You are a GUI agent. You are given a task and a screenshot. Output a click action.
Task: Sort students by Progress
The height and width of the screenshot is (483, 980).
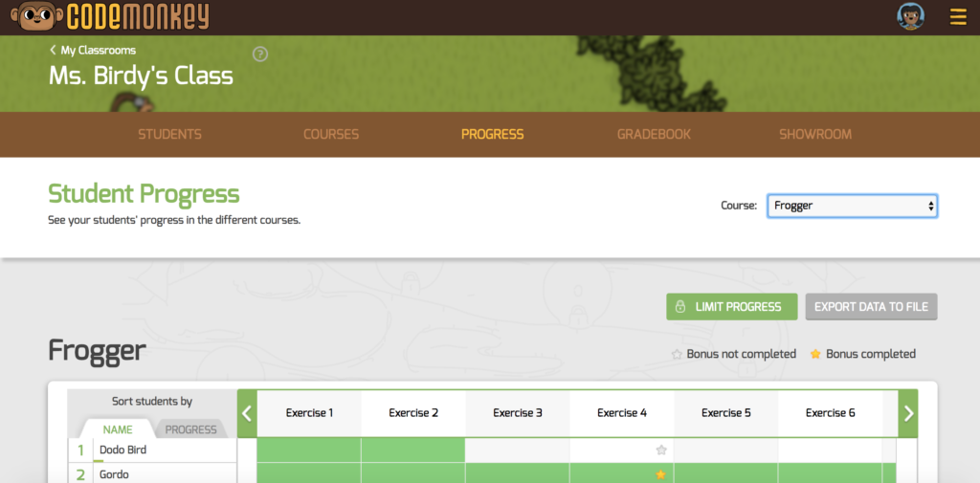[190, 429]
